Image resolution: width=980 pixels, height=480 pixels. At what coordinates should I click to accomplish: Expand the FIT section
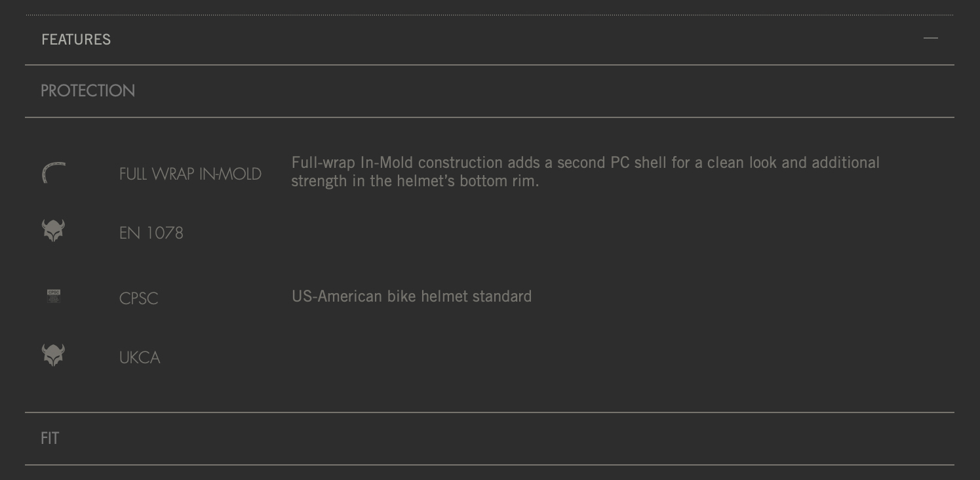tap(490, 439)
